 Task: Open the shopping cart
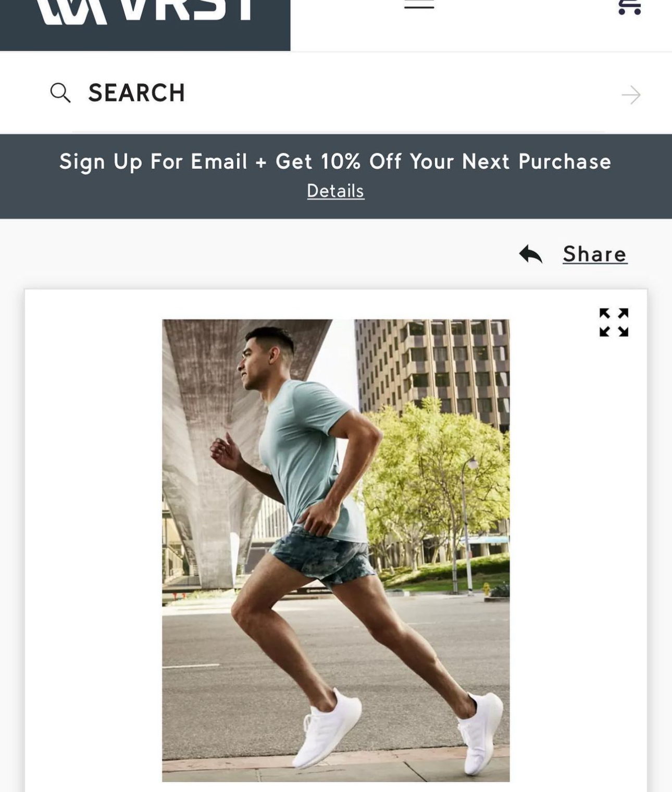coord(629,6)
